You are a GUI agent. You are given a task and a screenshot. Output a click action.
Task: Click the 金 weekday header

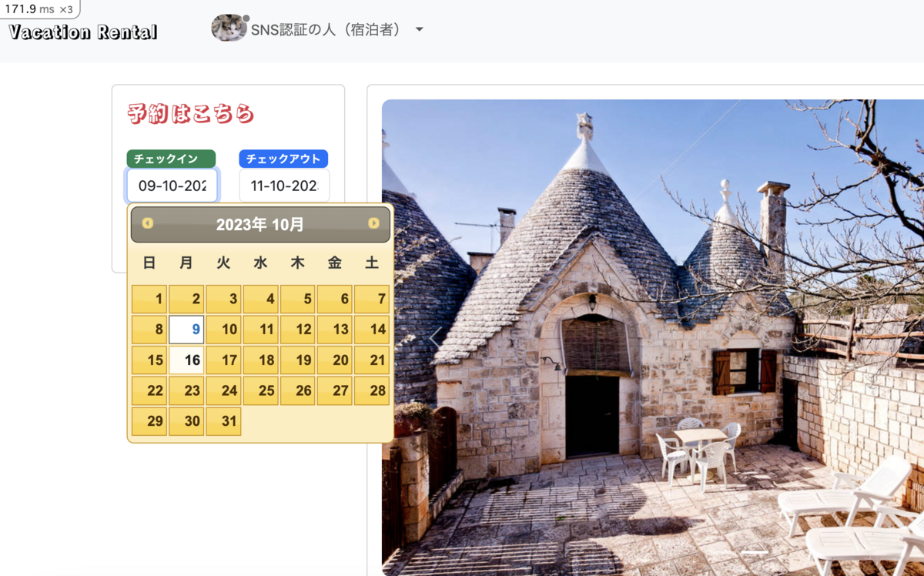[334, 263]
